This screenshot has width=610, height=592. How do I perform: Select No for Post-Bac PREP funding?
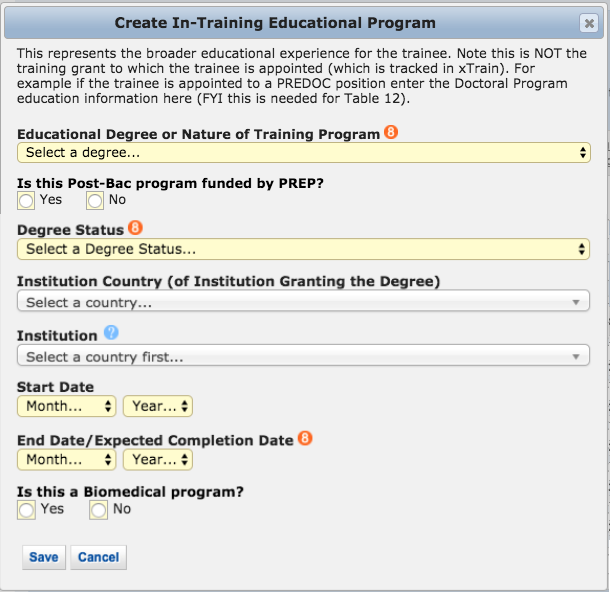coord(94,201)
